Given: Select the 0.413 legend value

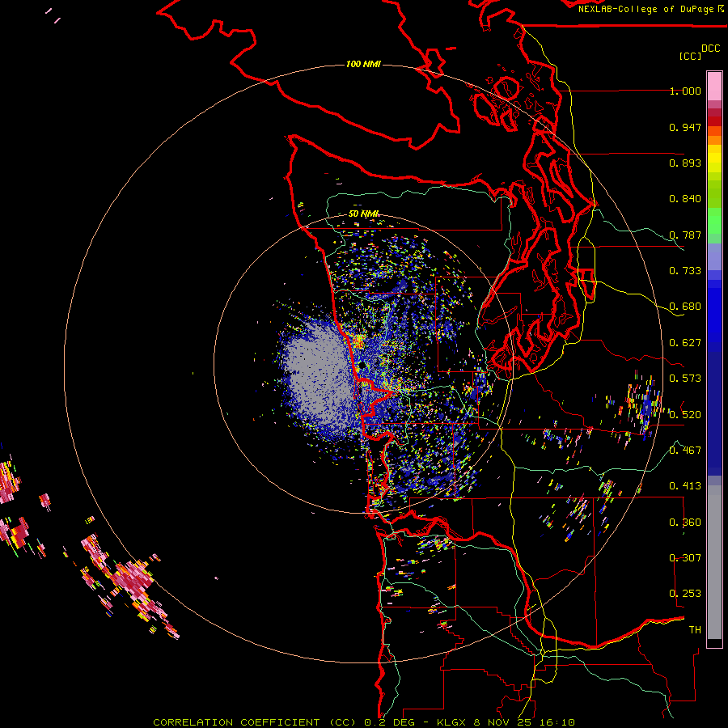Looking at the screenshot, I should point(685,486).
